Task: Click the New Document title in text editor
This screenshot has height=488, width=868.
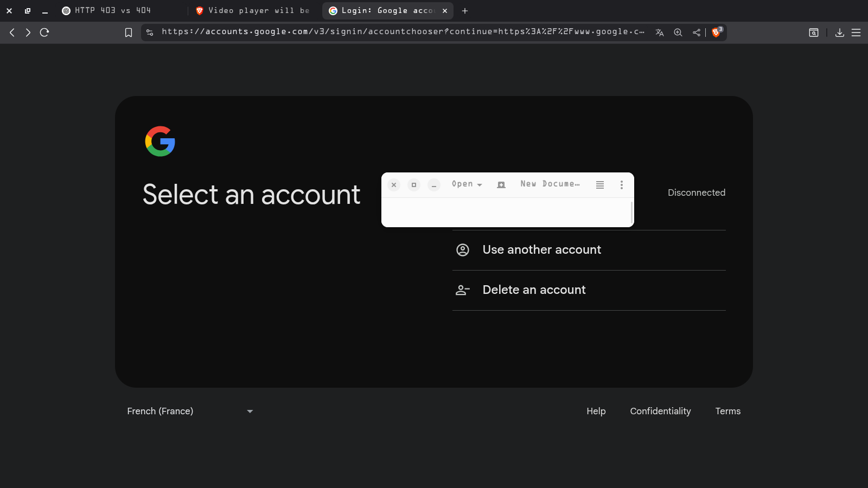Action: [550, 184]
